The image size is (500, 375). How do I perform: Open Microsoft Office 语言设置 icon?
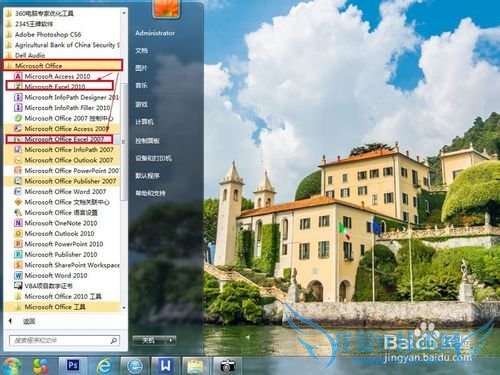coord(18,213)
